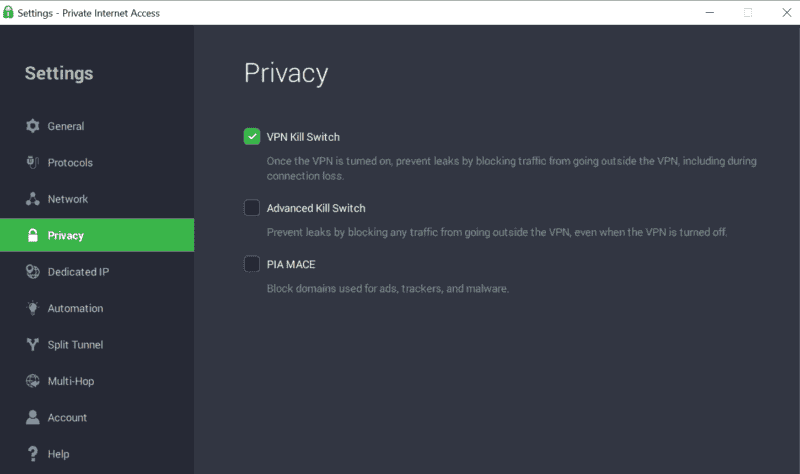Click the Privacy page heading
Viewport: 800px width, 474px height.
pyautogui.click(x=286, y=73)
